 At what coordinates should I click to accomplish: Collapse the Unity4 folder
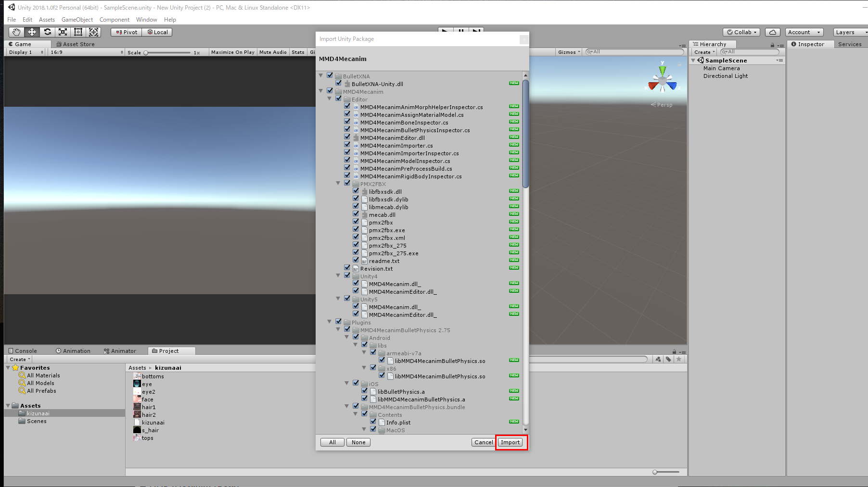coord(338,276)
